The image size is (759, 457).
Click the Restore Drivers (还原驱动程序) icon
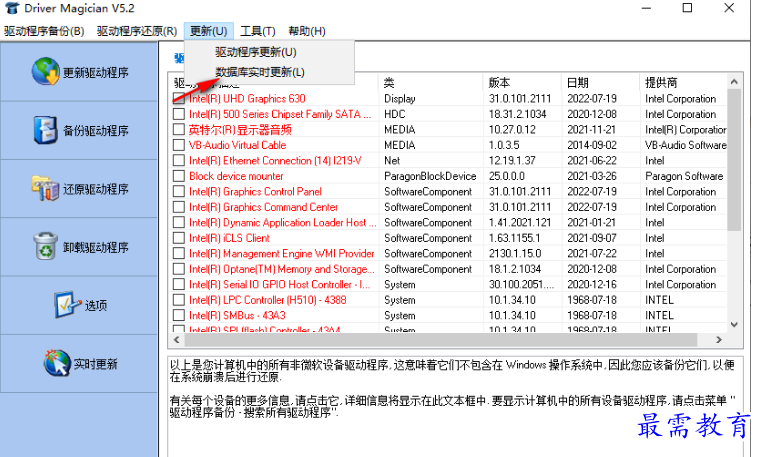coord(46,188)
